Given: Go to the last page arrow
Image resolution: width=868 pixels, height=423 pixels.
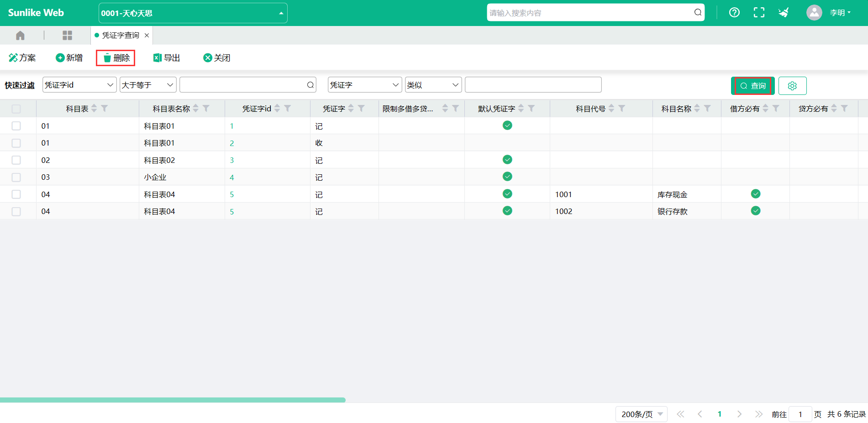Looking at the screenshot, I should [759, 414].
